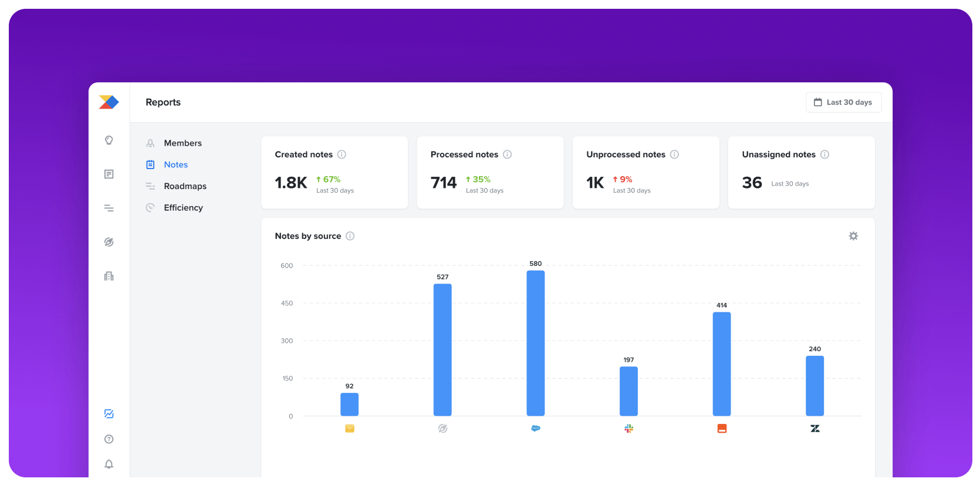Click the Unprocessed notes info icon
Screen dimensions: 980x485
tap(674, 154)
